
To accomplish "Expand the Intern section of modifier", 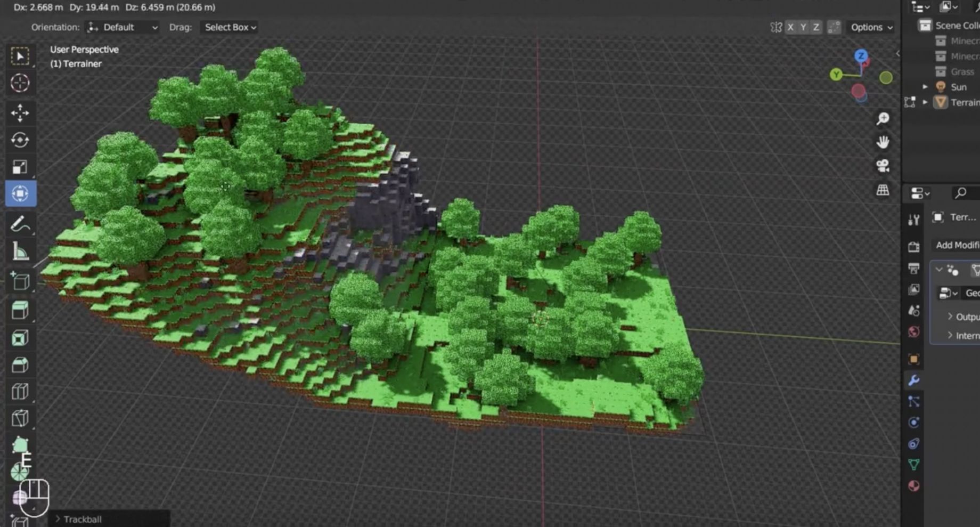I will [950, 335].
